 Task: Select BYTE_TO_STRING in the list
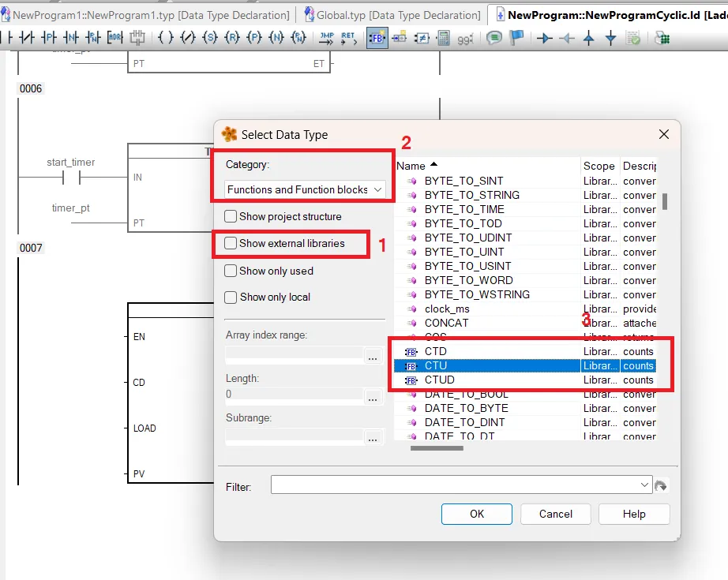click(524, 195)
